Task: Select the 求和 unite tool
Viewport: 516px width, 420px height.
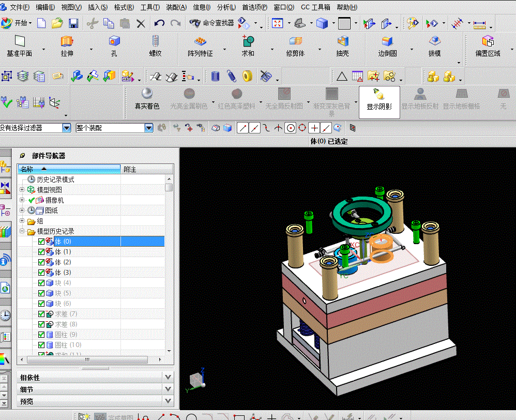Action: 248,46
